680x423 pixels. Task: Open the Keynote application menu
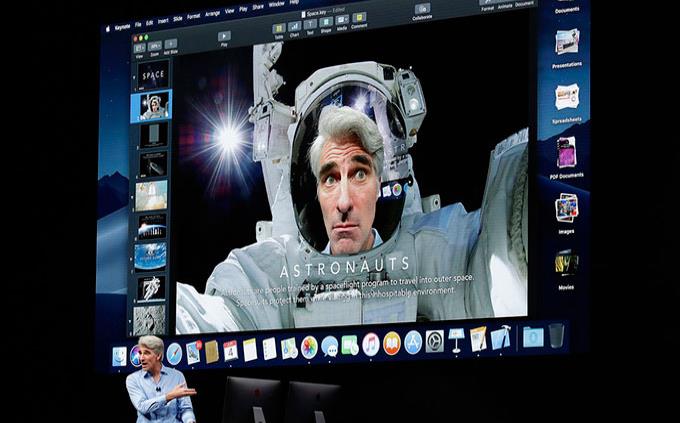point(122,27)
